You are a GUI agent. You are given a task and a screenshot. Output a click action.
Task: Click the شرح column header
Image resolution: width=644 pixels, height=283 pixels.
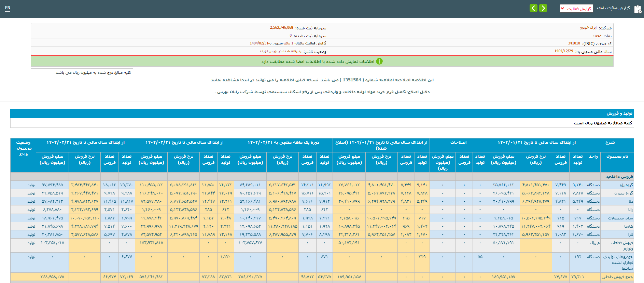(610, 143)
